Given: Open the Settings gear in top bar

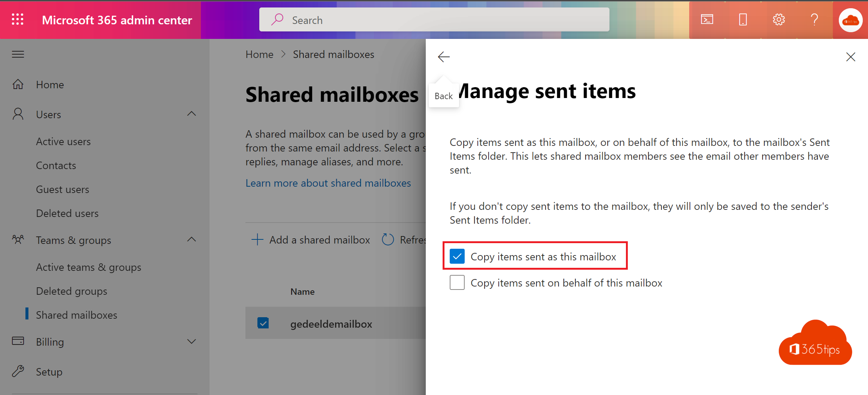Looking at the screenshot, I should point(779,19).
